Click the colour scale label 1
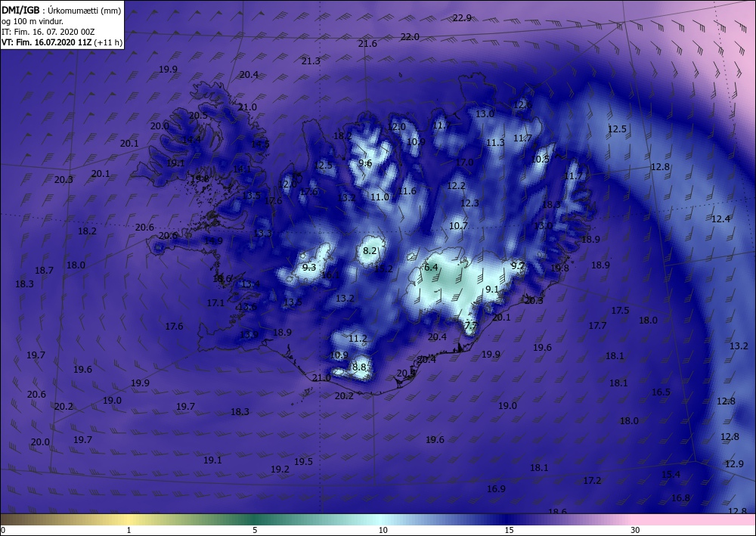This screenshot has width=756, height=536. pos(129,530)
